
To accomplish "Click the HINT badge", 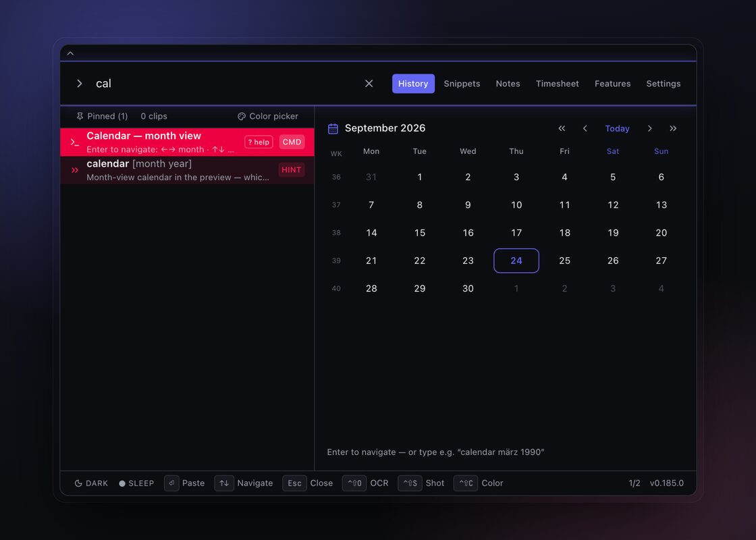I will pos(291,169).
